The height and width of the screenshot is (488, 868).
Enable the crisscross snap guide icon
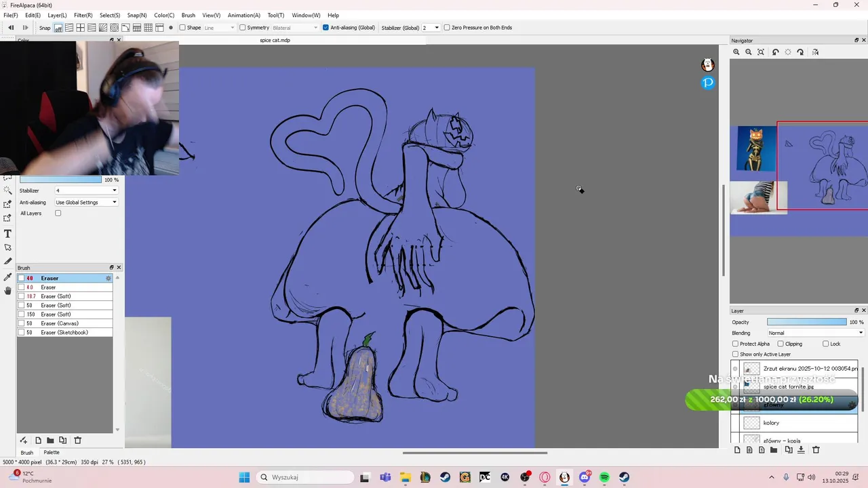80,28
